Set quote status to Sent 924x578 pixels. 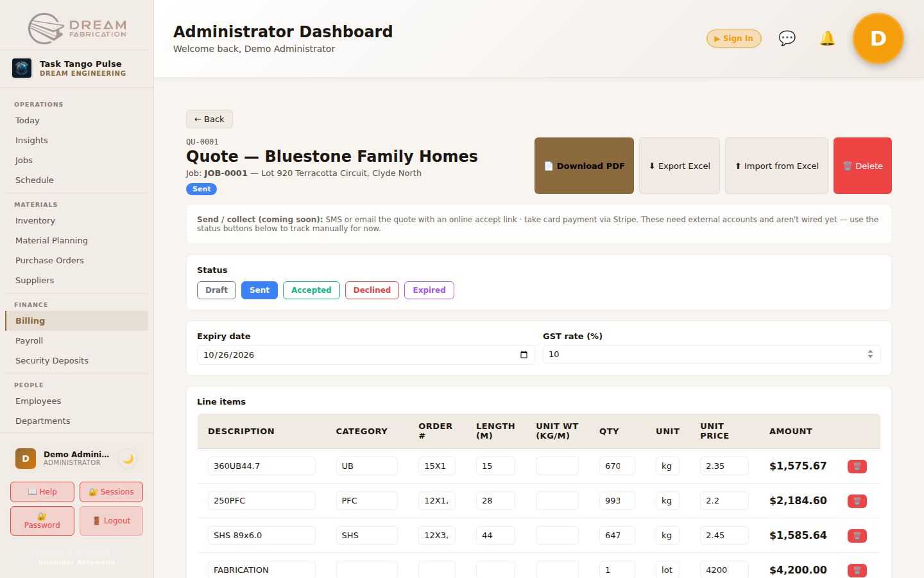(x=259, y=290)
